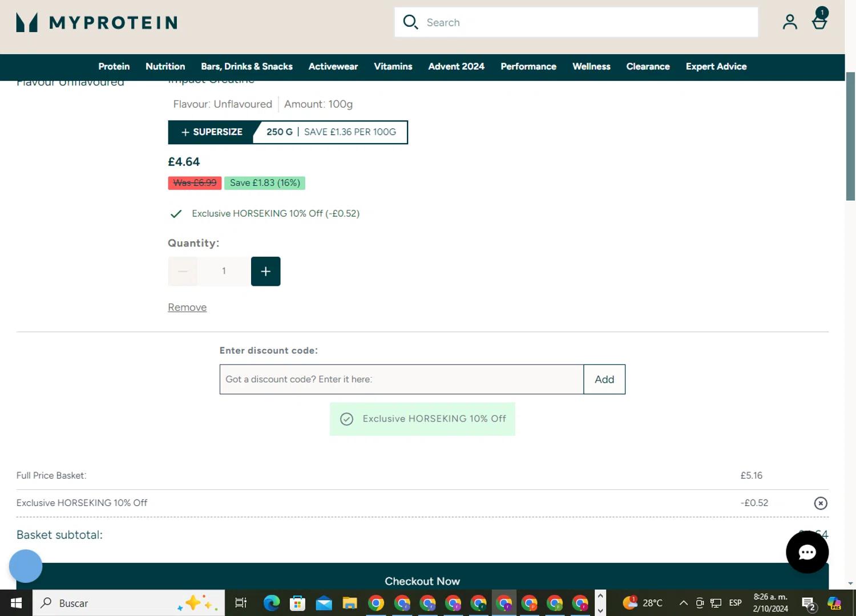856x616 pixels.
Task: Open Microsoft Edge from the taskbar
Action: click(x=272, y=603)
